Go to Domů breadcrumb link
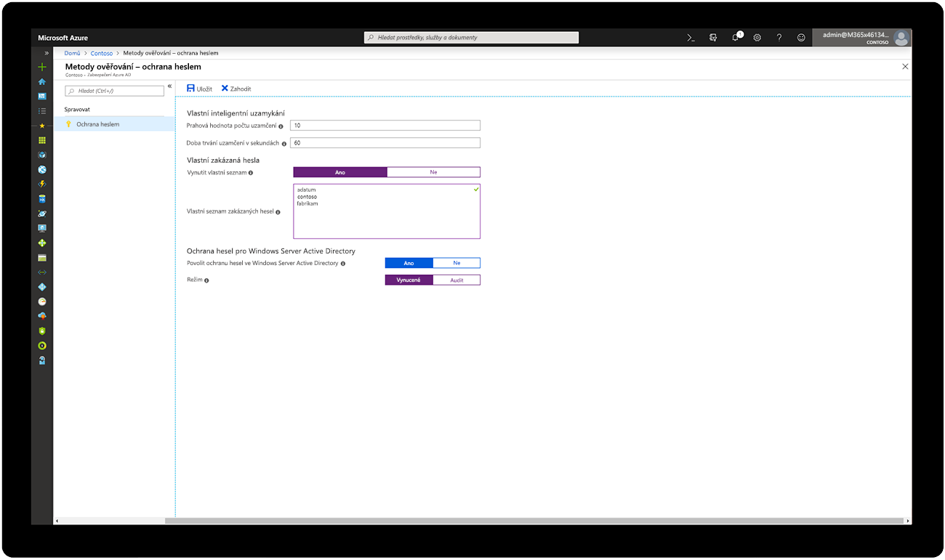This screenshot has height=560, width=945. tap(73, 53)
